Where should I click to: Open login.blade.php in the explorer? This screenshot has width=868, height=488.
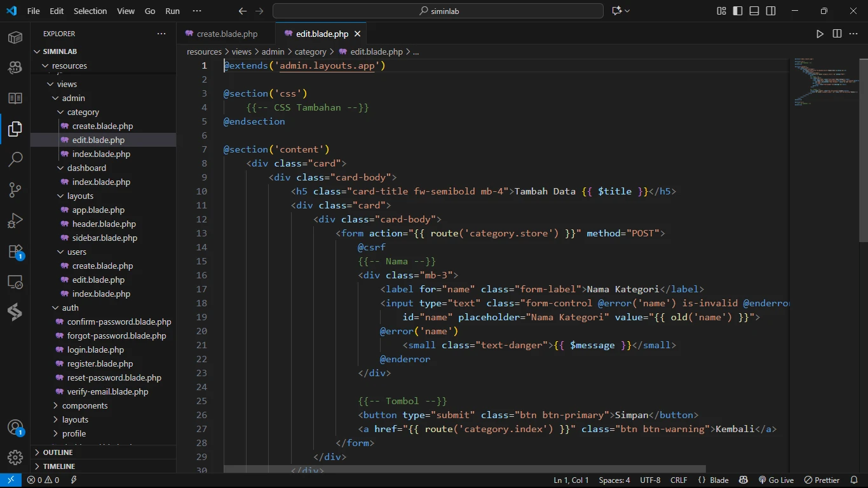tap(95, 349)
